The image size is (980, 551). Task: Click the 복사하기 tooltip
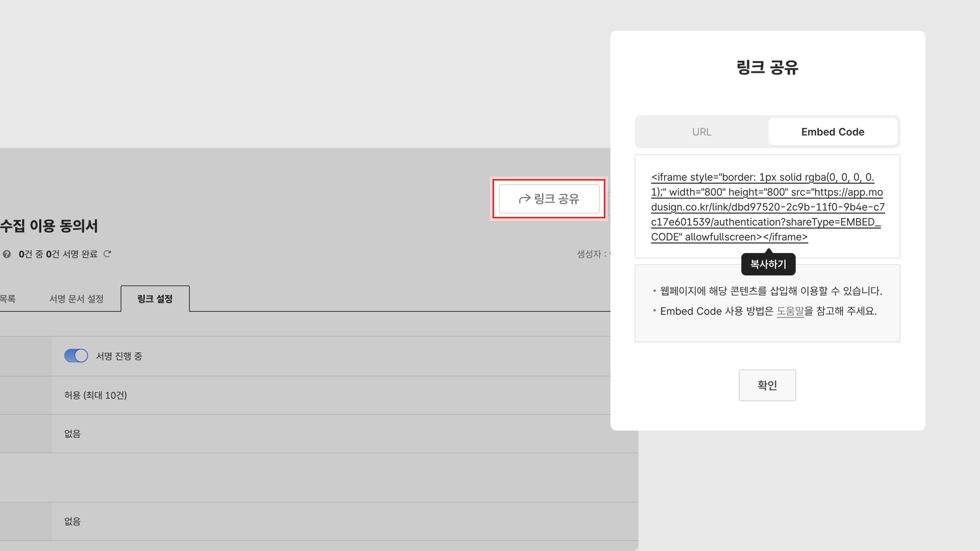(x=768, y=264)
